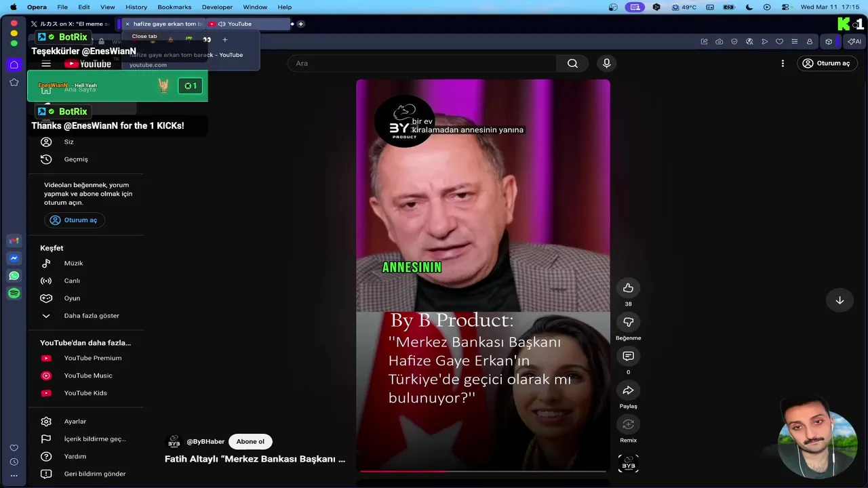The height and width of the screenshot is (488, 868).
Task: Click the edit pencil toolbar icon
Action: (x=704, y=41)
